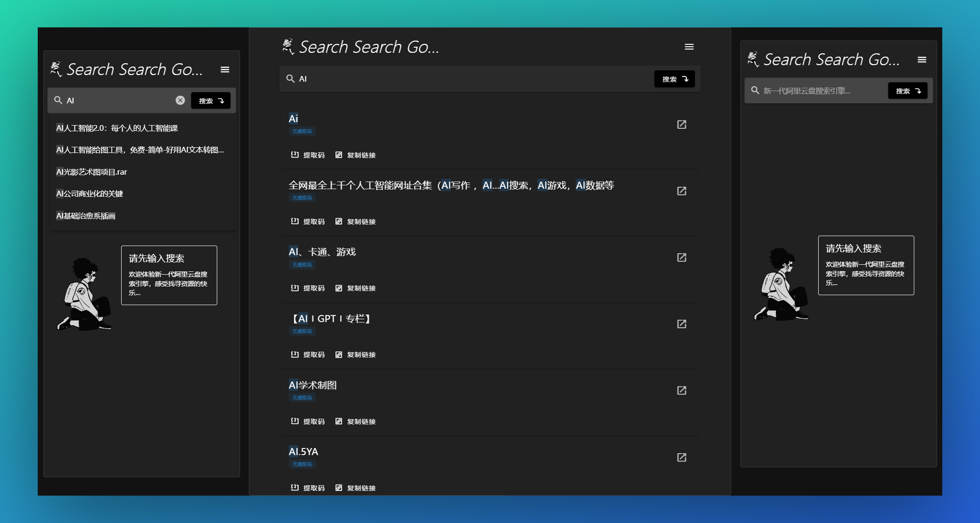Viewport: 980px width, 523px height.
Task: Click 提取码 under the 'Ai' result
Action: tap(308, 155)
